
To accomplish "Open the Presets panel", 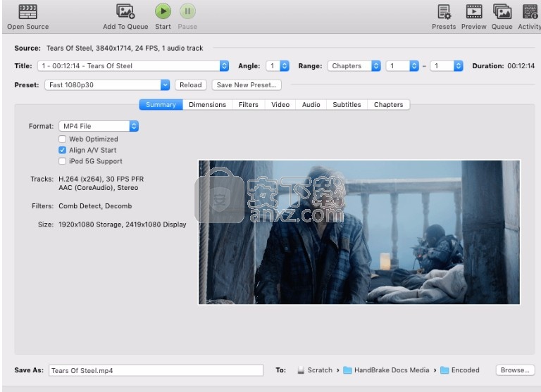I will point(444,17).
